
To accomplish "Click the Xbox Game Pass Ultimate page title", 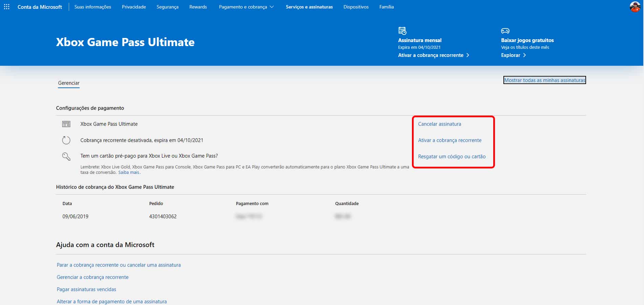I will point(125,42).
